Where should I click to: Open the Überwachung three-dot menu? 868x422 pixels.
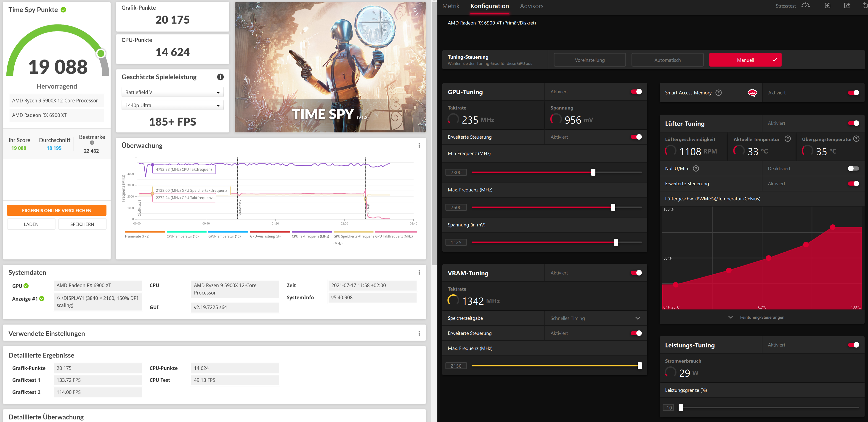pyautogui.click(x=419, y=145)
